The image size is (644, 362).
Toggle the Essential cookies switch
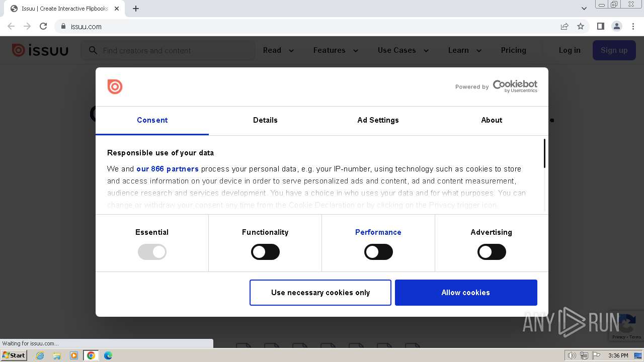click(152, 252)
